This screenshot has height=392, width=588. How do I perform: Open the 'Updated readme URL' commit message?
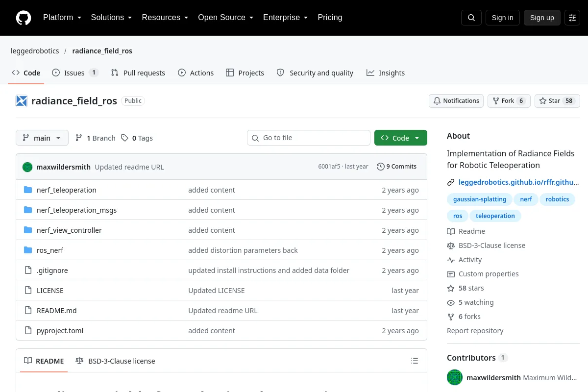(129, 167)
